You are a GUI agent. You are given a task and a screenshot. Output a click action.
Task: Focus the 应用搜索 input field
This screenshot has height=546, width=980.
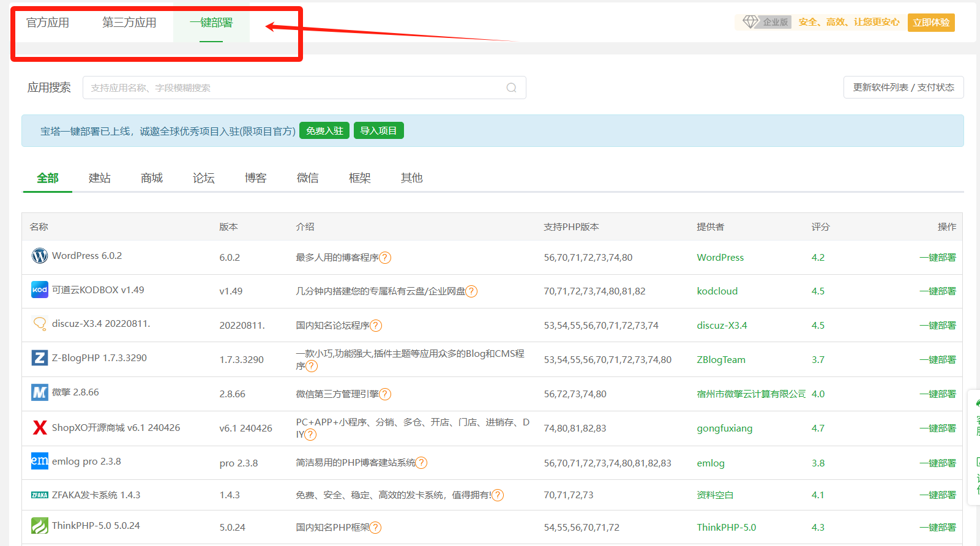point(304,88)
